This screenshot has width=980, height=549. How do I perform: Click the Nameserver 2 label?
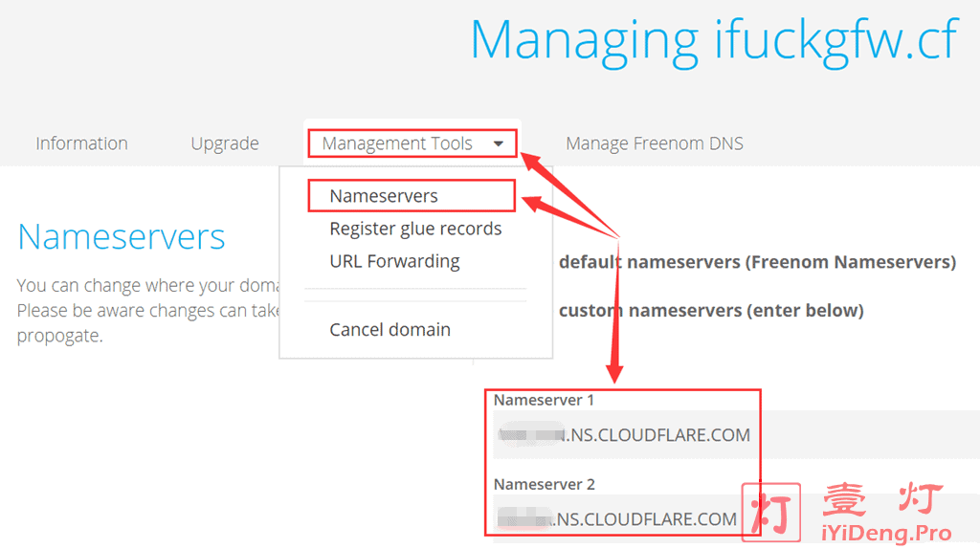pyautogui.click(x=545, y=484)
